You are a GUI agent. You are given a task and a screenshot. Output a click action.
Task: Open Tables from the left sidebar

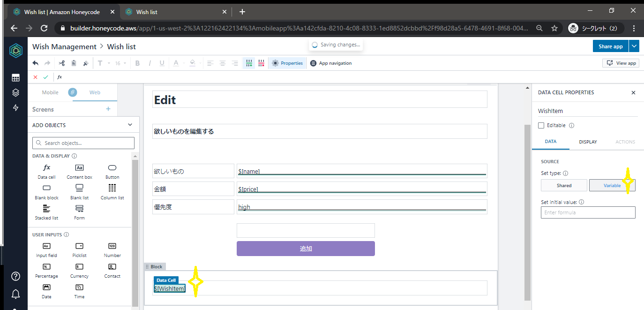(x=15, y=78)
